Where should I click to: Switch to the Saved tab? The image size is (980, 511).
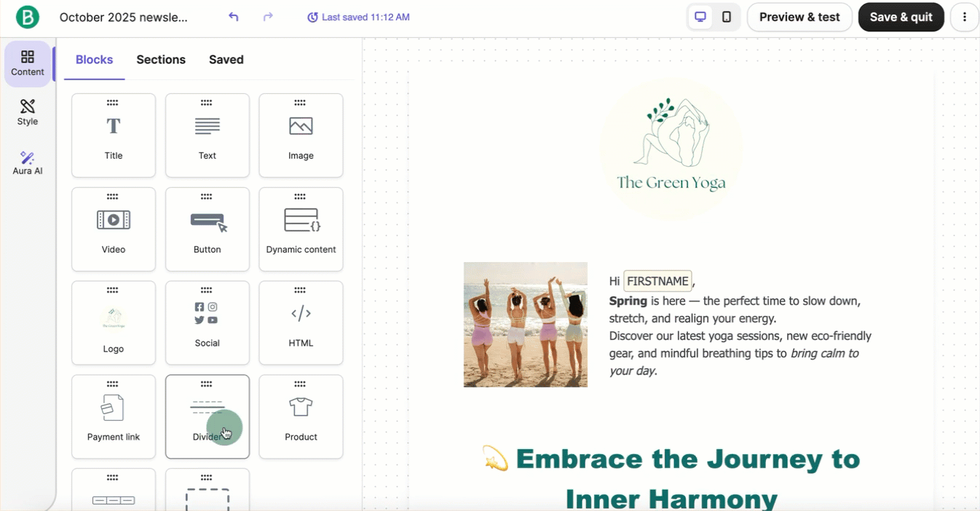pos(226,59)
